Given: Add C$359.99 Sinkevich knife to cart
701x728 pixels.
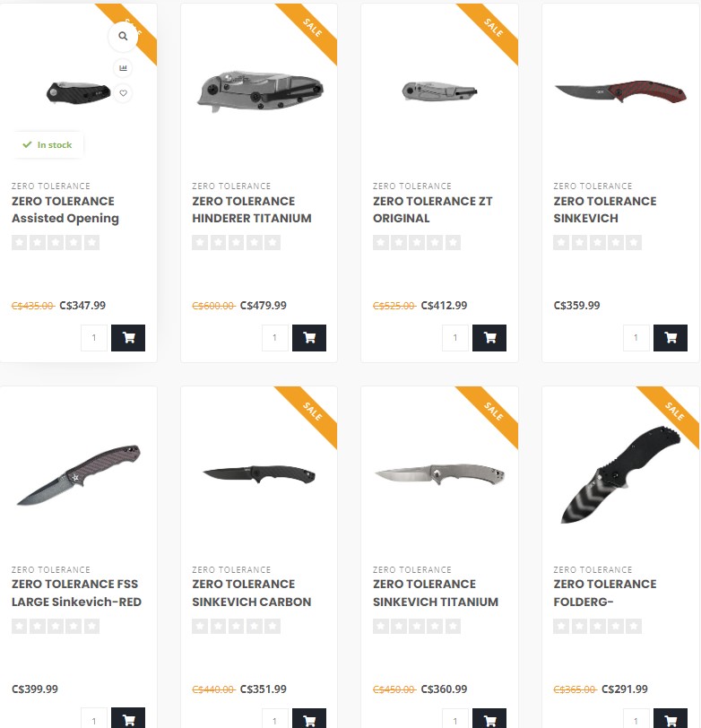Looking at the screenshot, I should 671,337.
